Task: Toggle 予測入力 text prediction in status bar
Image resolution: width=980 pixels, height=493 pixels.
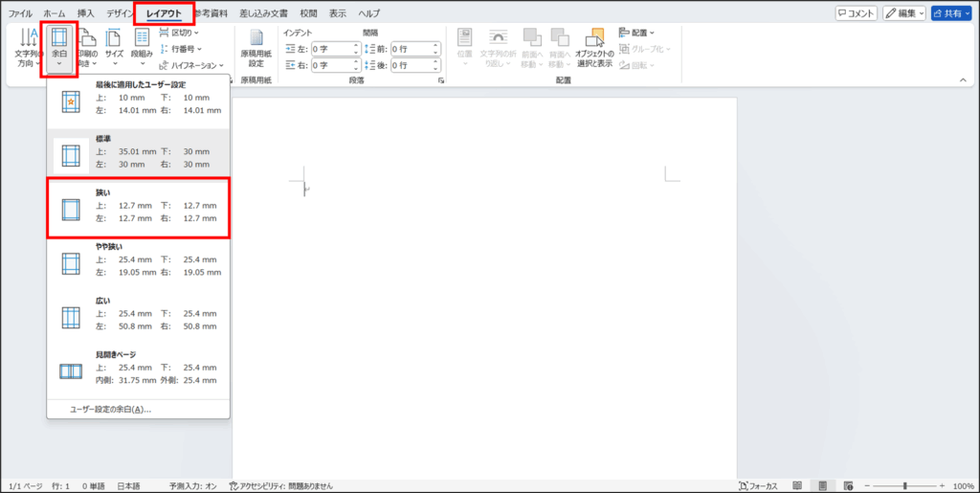Action: tap(191, 485)
